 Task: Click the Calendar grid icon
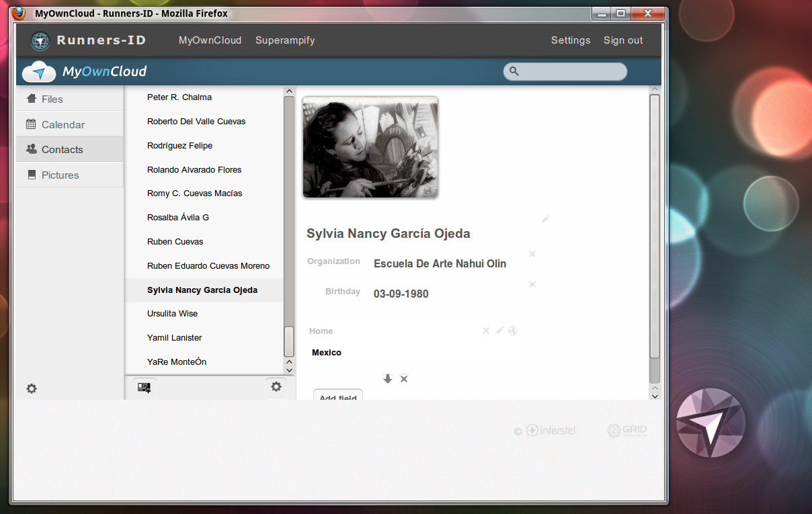pyautogui.click(x=31, y=124)
